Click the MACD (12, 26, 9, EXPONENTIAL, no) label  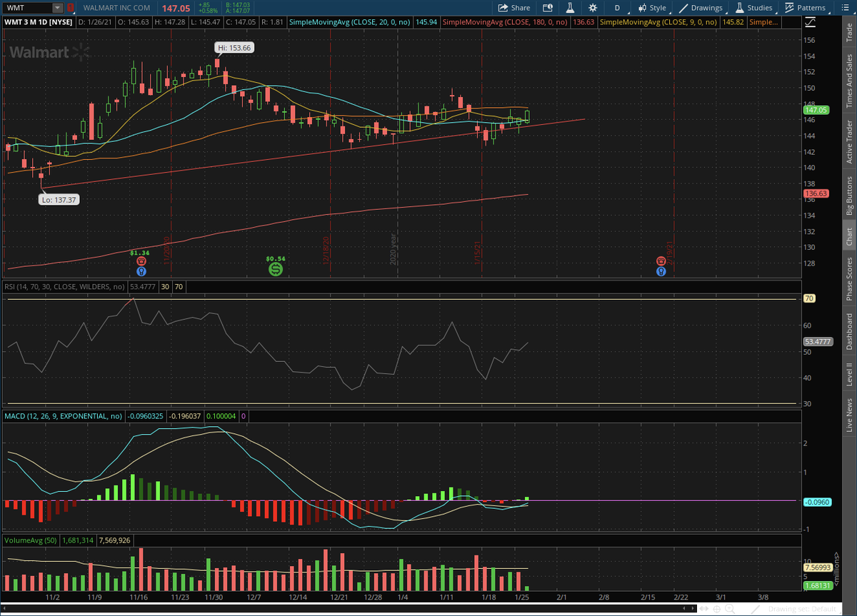click(64, 415)
